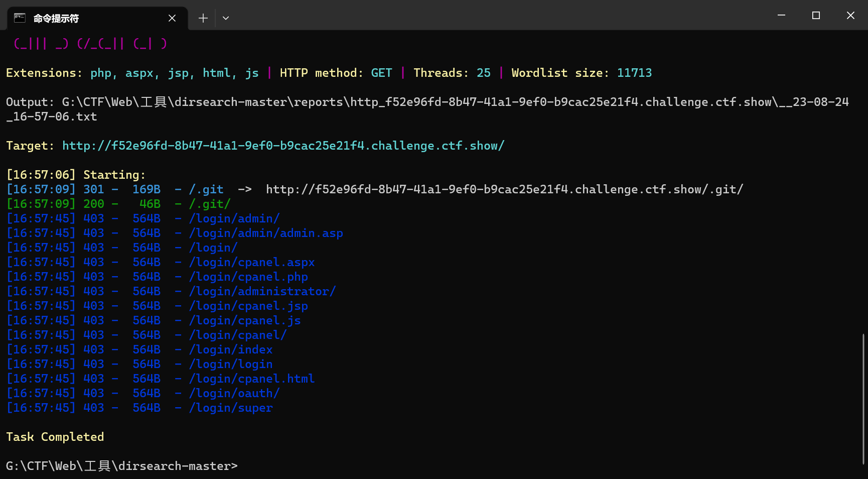Click the 'Task Completed' message
The width and height of the screenshot is (868, 479).
pyautogui.click(x=55, y=437)
